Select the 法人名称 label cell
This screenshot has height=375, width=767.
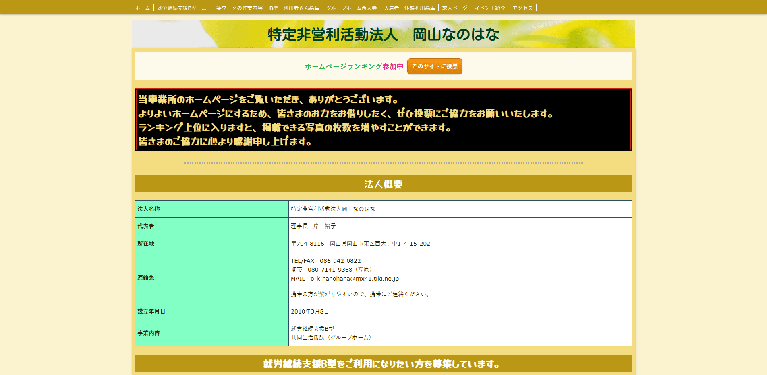coord(211,209)
